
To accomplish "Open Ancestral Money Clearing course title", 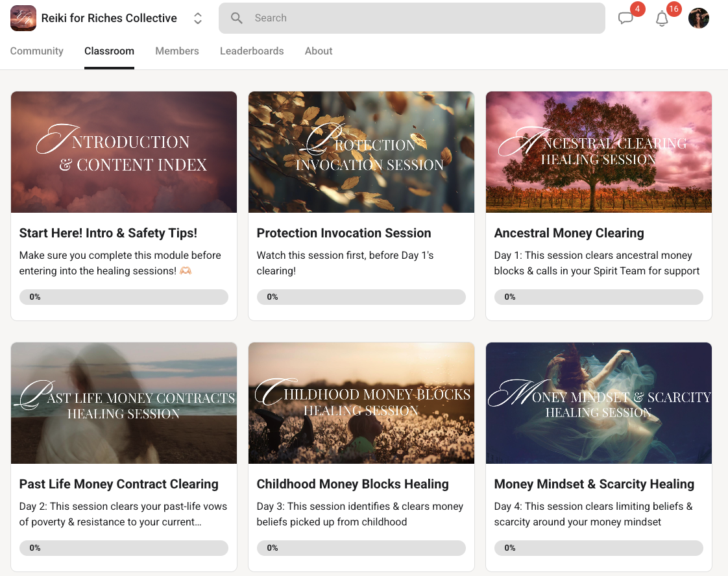I will 569,233.
